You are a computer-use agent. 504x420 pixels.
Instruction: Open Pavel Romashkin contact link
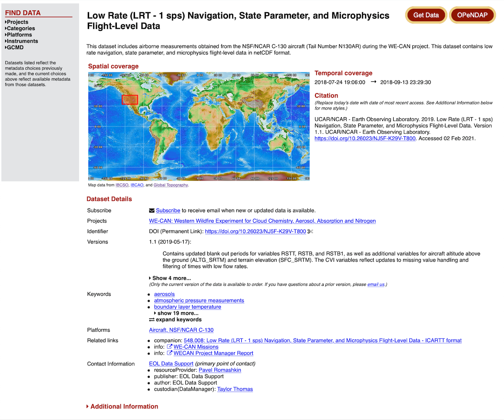(220, 370)
